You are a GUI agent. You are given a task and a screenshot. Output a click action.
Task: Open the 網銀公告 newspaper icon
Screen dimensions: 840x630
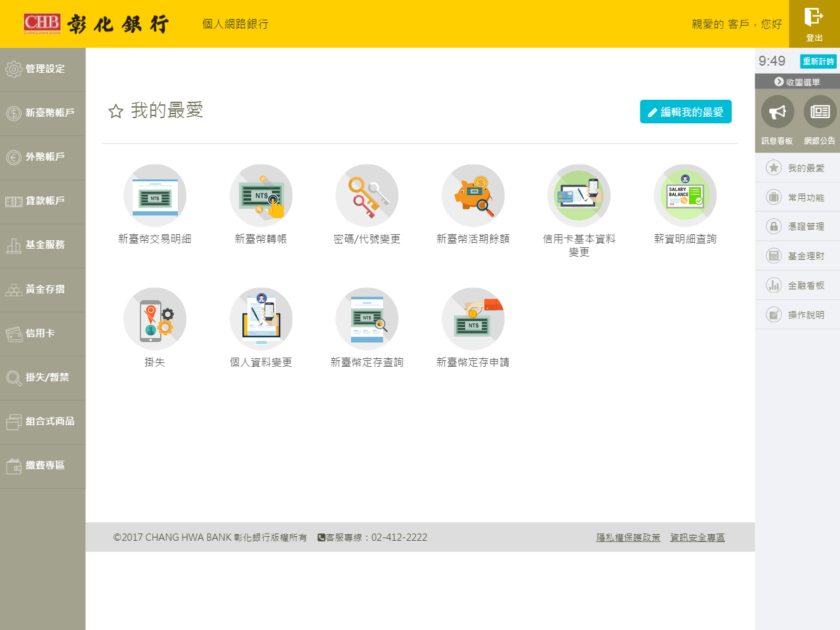click(820, 112)
